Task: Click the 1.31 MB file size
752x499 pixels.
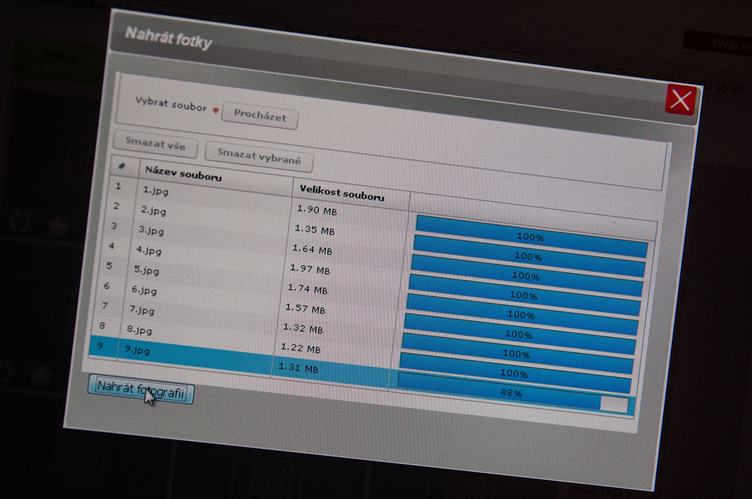Action: pos(298,368)
